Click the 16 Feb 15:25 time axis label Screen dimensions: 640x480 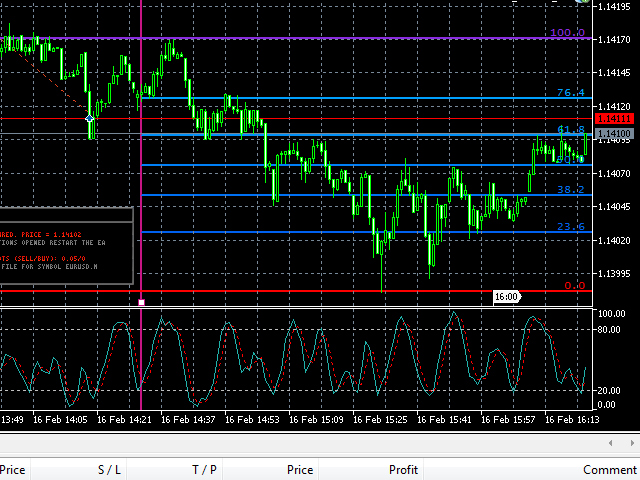click(380, 420)
